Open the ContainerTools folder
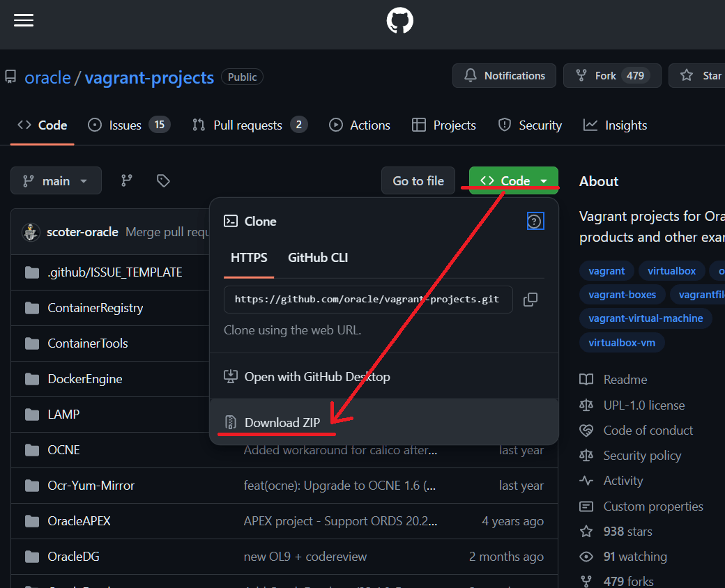725x588 pixels. click(88, 343)
